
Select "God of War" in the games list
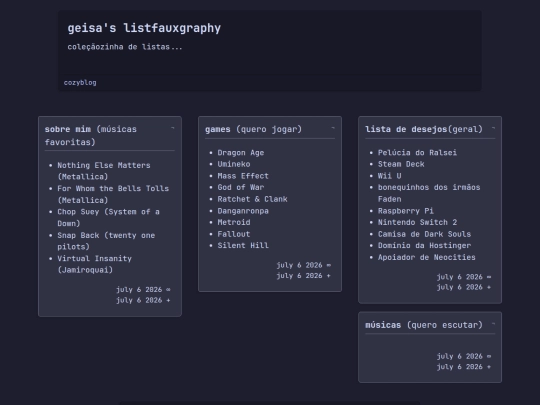[x=241, y=187]
